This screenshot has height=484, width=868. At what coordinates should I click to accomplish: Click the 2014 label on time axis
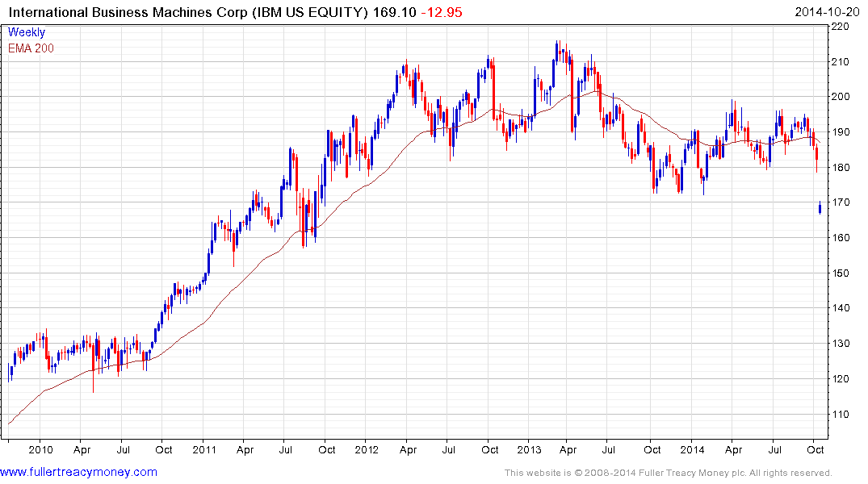pos(692,449)
